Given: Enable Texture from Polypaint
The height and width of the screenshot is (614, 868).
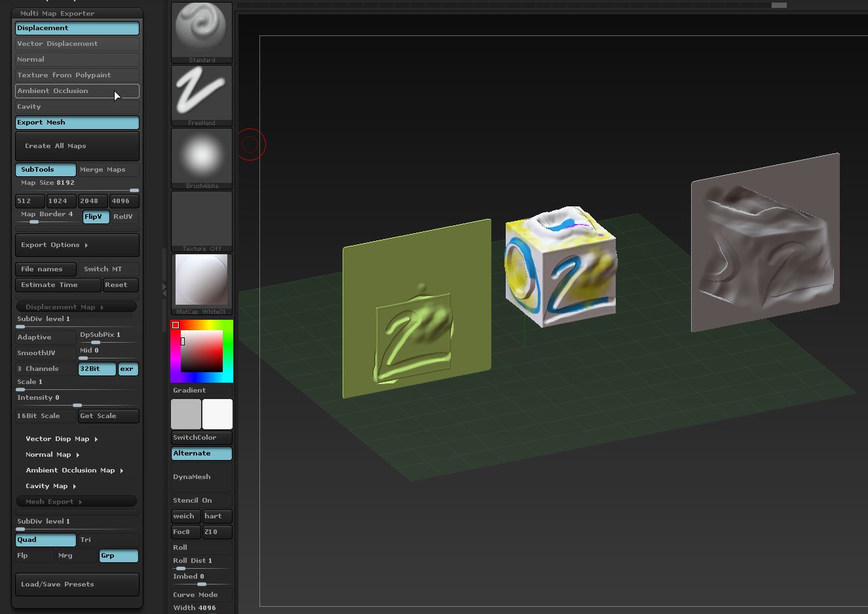Looking at the screenshot, I should (77, 75).
